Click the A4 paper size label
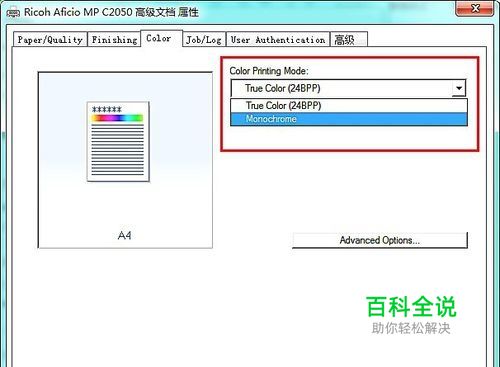500x367 pixels. (x=124, y=236)
